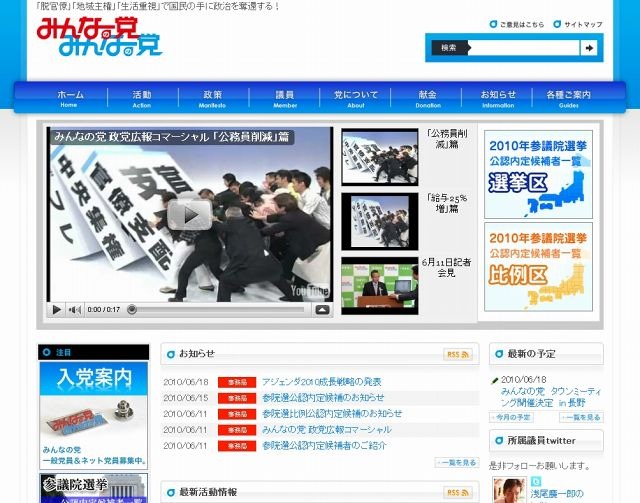640x503 pixels.
Task: Submit search with the arrow button
Action: tap(589, 48)
